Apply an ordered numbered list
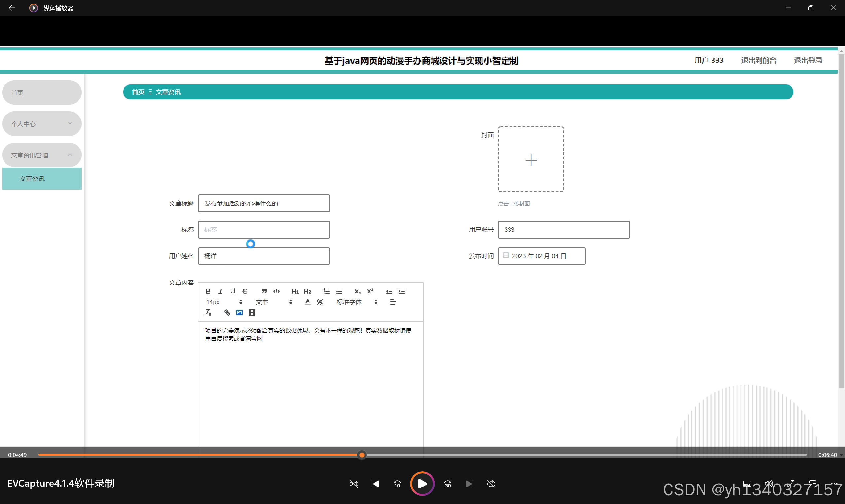Image resolution: width=845 pixels, height=504 pixels. (x=327, y=291)
